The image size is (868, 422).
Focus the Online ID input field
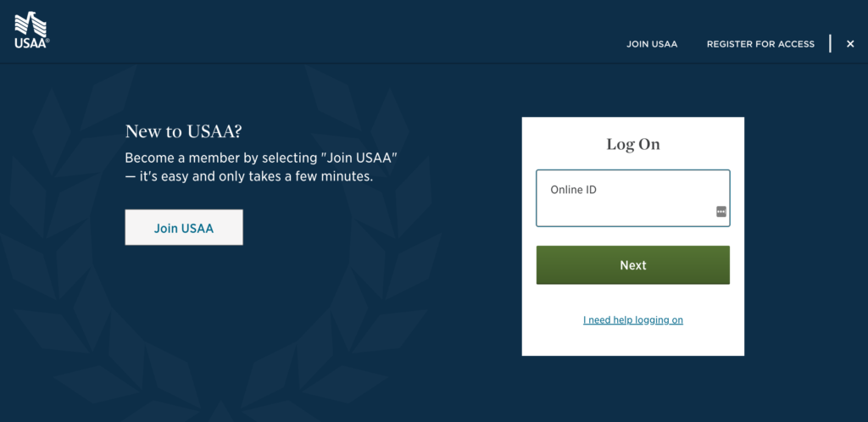coord(632,198)
